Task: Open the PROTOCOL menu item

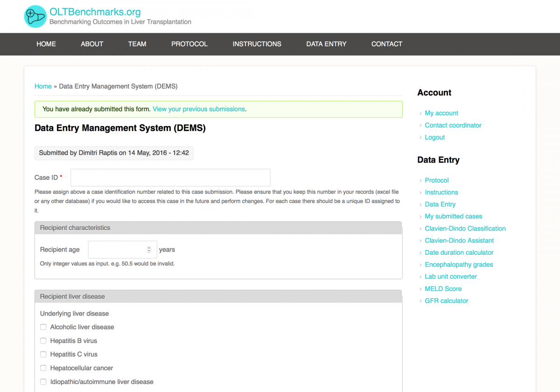Action: [189, 44]
